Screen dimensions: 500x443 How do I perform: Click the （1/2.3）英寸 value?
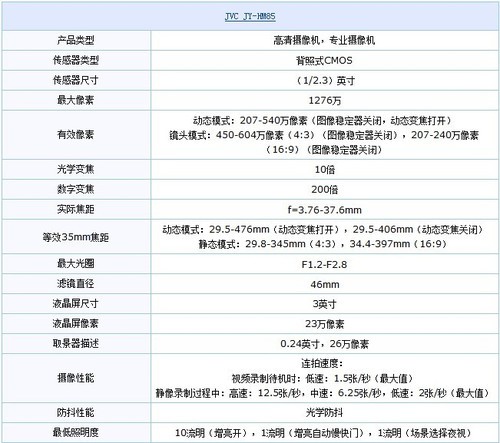tap(325, 80)
